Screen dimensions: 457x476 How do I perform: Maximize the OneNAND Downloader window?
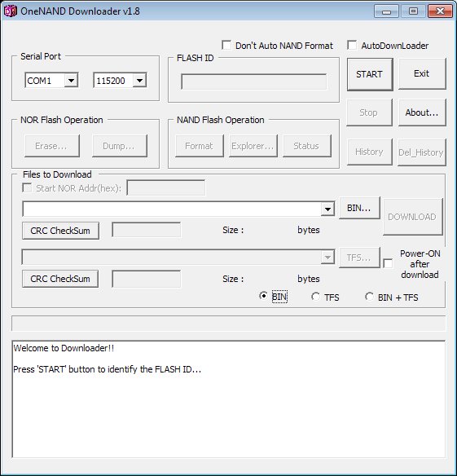pos(413,11)
